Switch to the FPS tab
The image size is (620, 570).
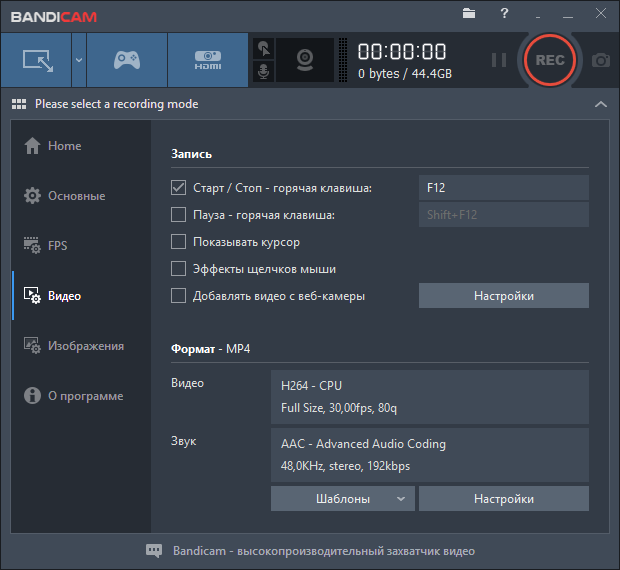click(x=58, y=246)
